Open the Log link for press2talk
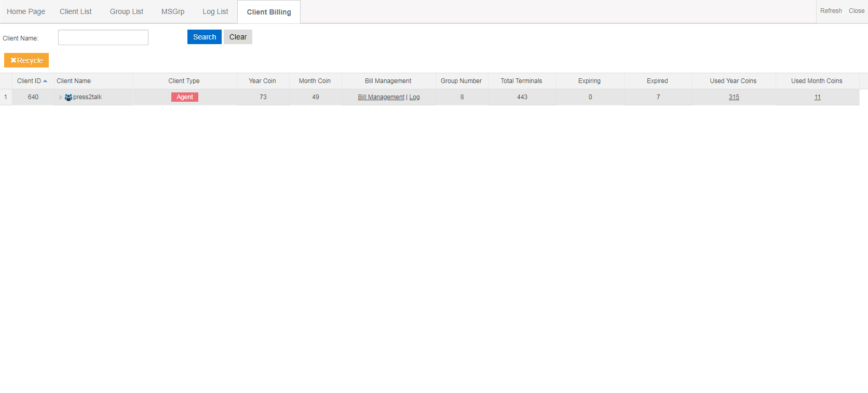Viewport: 868px width, 393px height. [x=414, y=97]
